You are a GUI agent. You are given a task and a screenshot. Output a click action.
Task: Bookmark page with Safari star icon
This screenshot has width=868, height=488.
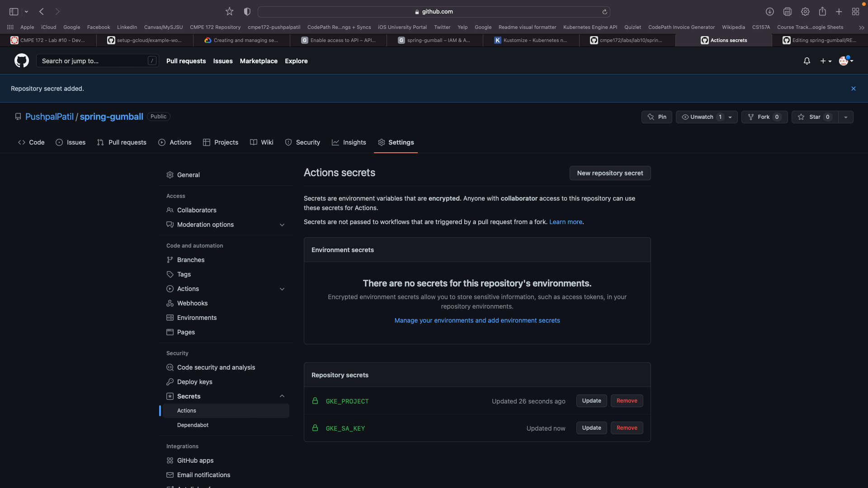coord(229,12)
